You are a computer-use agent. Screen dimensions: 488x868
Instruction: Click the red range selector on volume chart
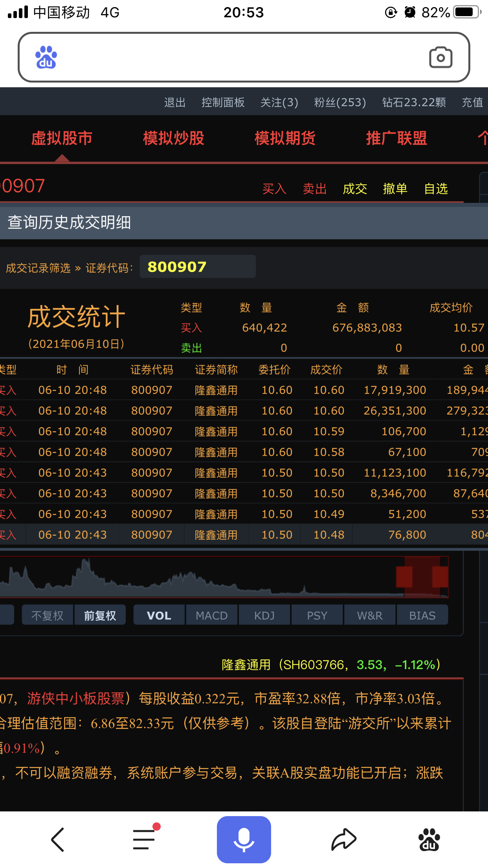[422, 577]
